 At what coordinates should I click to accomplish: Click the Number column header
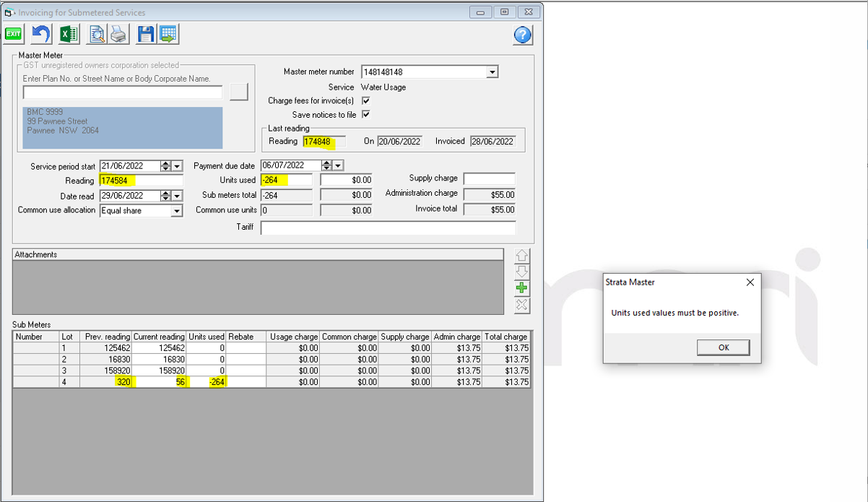[x=36, y=337]
